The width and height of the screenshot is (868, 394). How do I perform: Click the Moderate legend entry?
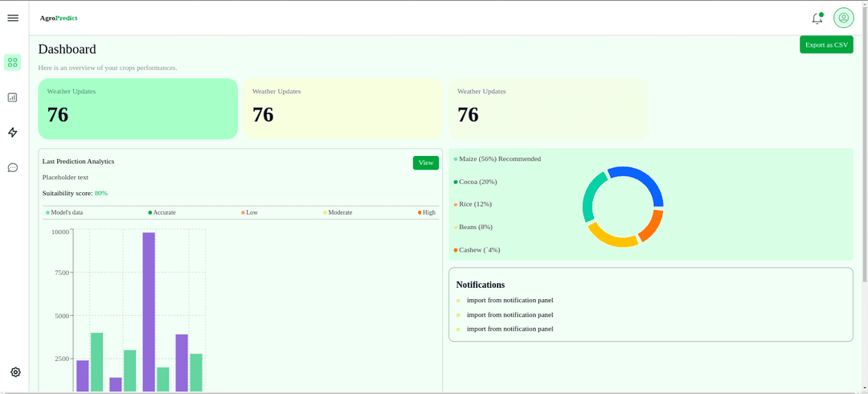tap(338, 212)
